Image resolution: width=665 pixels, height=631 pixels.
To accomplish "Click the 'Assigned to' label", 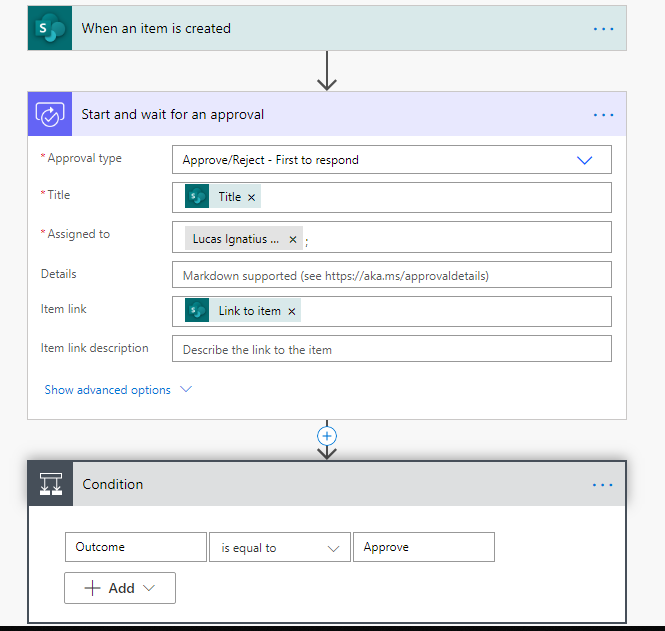I will [x=78, y=234].
